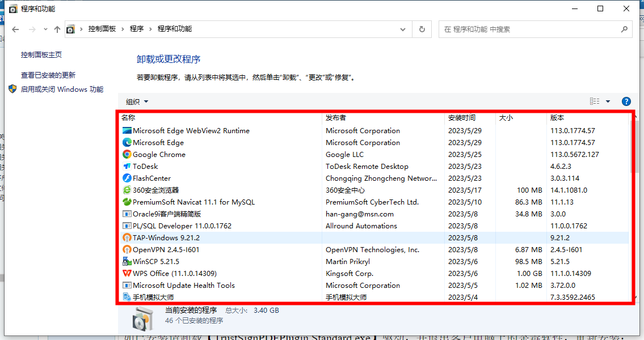
Task: Expand the chevron after 程序 breadcrumb
Action: point(151,29)
